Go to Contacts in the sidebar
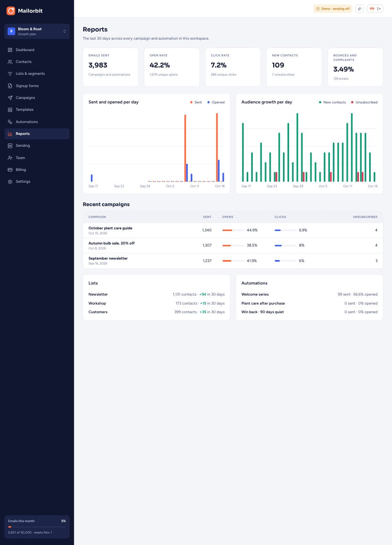The height and width of the screenshot is (545, 392). [x=37, y=62]
